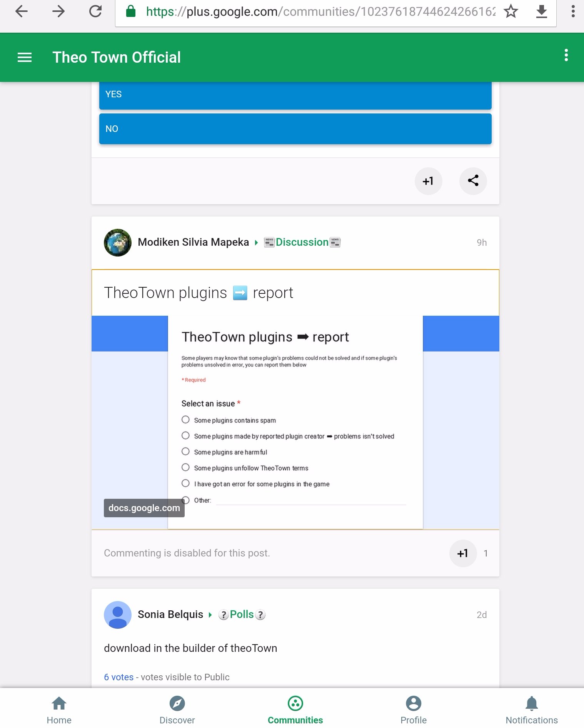Open the Notifications tab

click(x=531, y=710)
